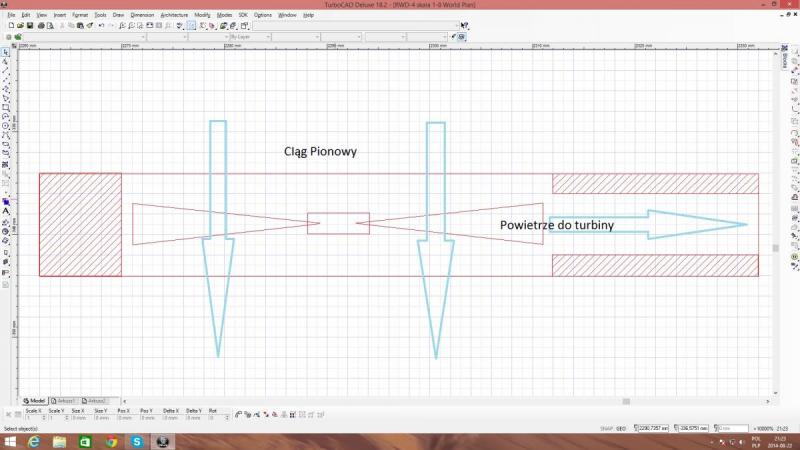Switch to the Model tab
Viewport: 800px width, 450px height.
coord(36,400)
